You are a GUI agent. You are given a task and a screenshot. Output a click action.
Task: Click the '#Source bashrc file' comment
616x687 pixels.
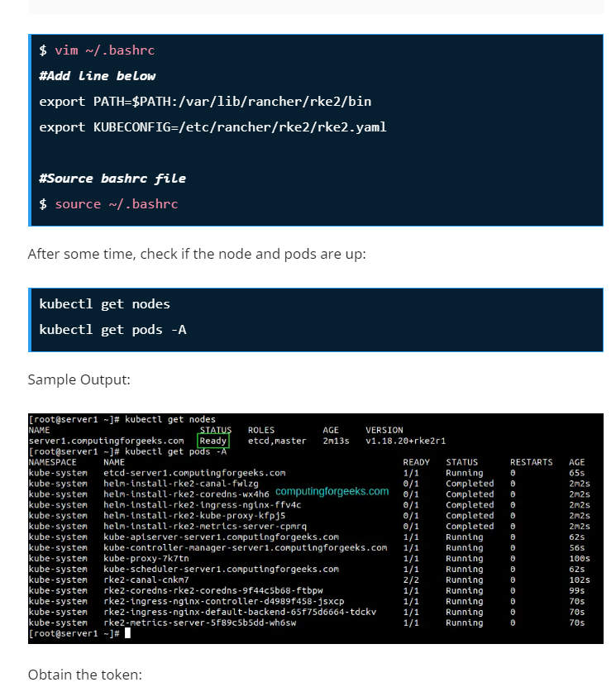coord(112,179)
